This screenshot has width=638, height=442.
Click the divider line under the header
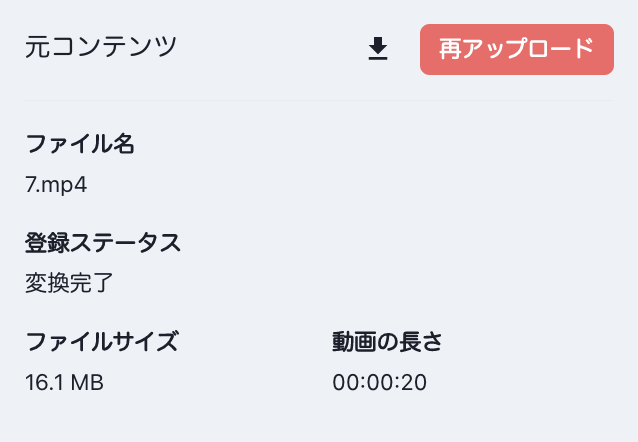pos(319,100)
